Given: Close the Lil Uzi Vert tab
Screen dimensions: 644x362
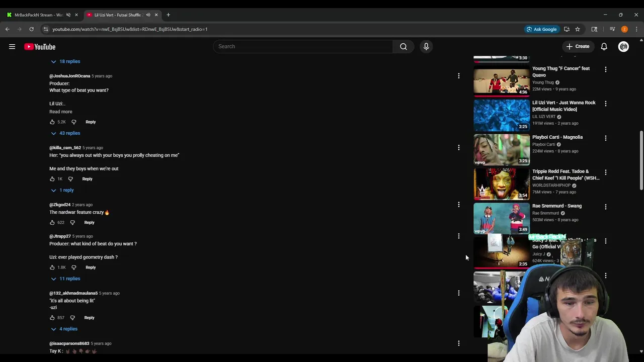Looking at the screenshot, I should pos(156,15).
